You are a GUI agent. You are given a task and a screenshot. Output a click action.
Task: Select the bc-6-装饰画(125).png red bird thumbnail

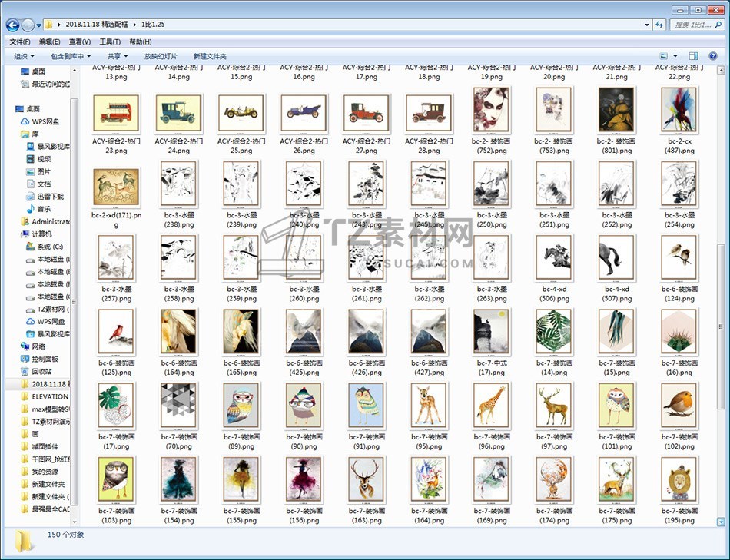click(116, 331)
